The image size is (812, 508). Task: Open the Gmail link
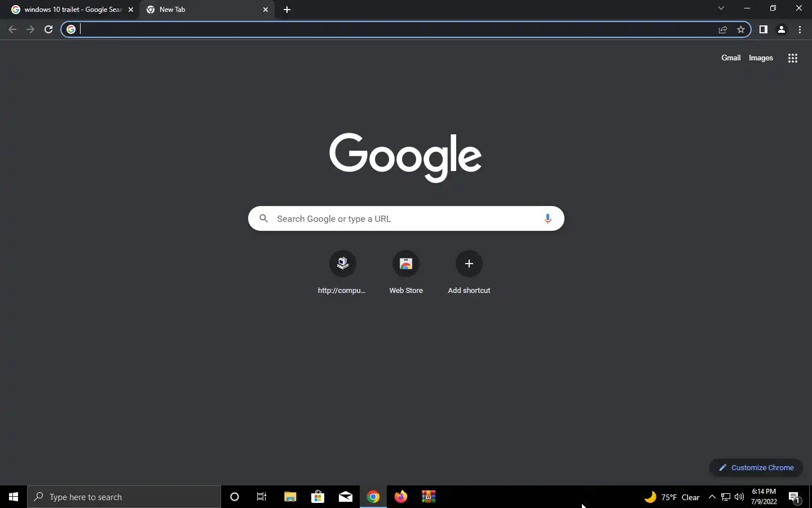point(731,58)
